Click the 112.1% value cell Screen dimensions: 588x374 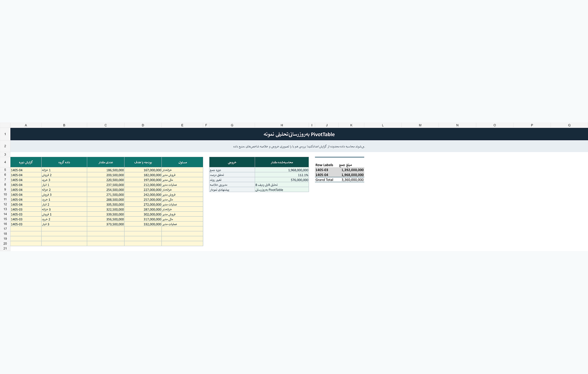coord(282,175)
